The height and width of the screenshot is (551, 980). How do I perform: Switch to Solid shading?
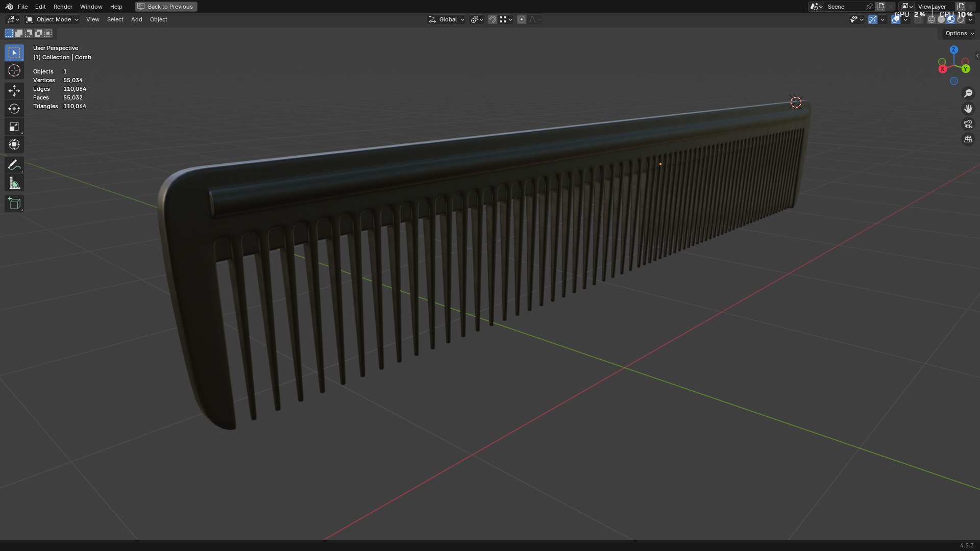click(x=941, y=19)
